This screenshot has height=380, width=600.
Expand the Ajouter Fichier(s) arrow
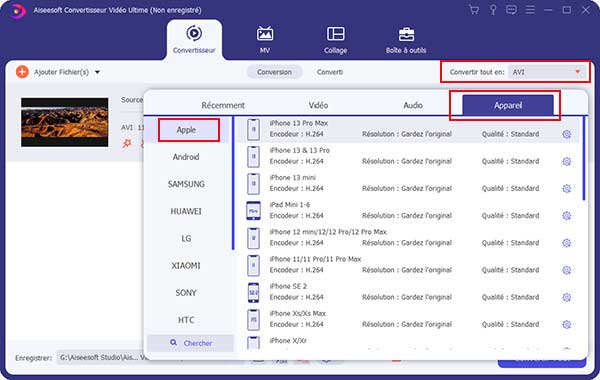click(98, 72)
